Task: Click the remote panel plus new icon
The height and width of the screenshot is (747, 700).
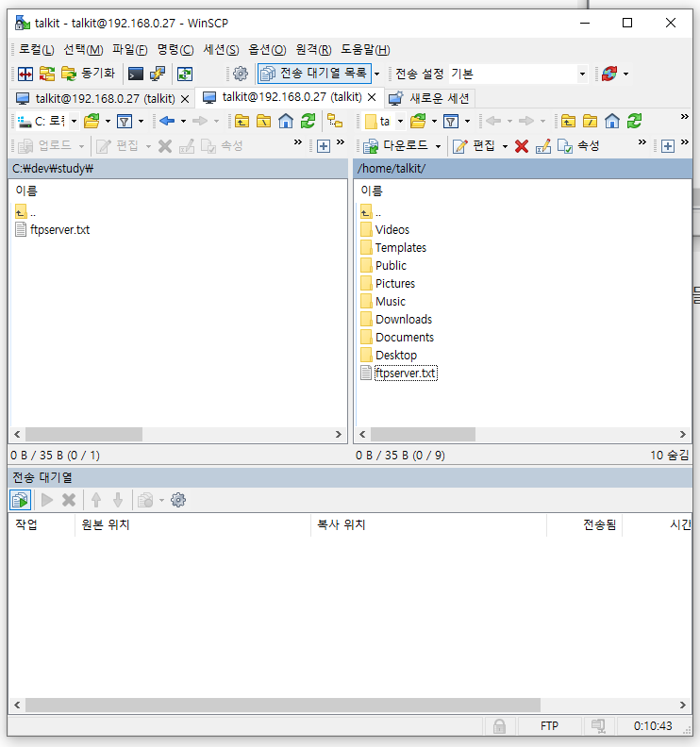Action: point(668,146)
